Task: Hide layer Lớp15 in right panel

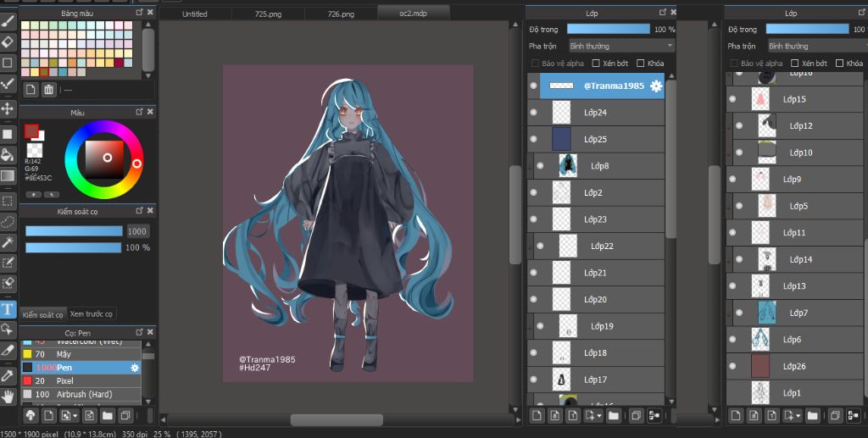Action: (x=733, y=99)
